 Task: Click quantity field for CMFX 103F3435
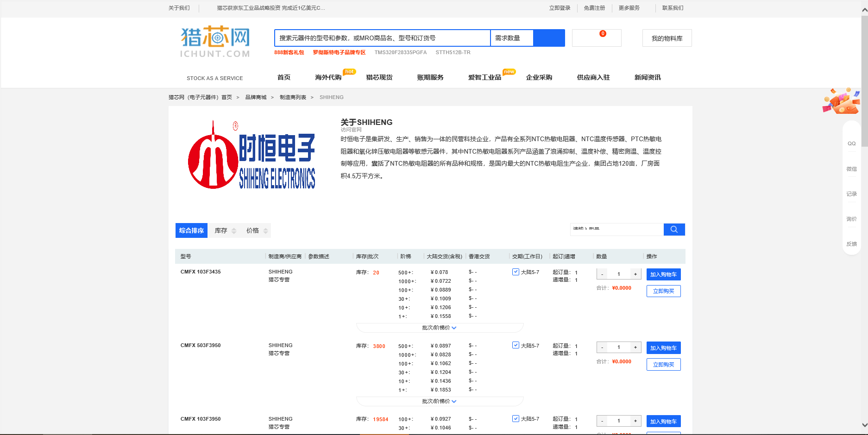tap(619, 274)
